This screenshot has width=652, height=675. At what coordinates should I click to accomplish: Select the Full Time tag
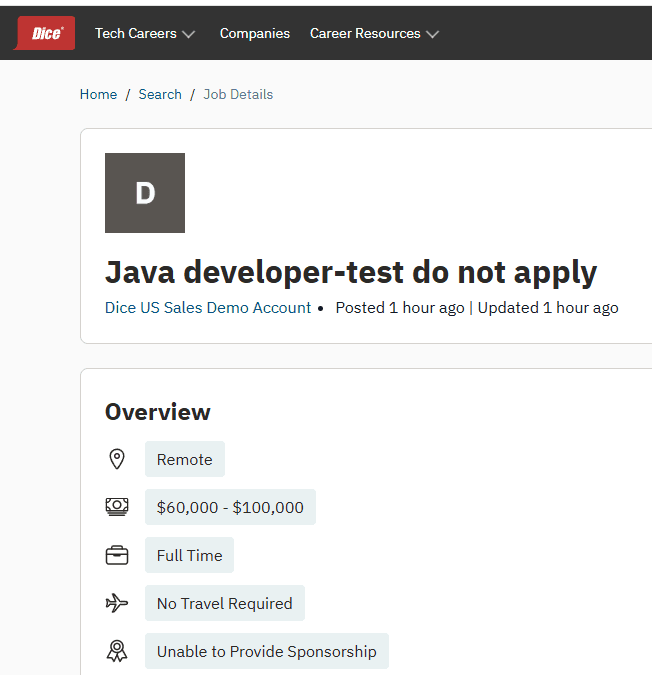point(189,555)
